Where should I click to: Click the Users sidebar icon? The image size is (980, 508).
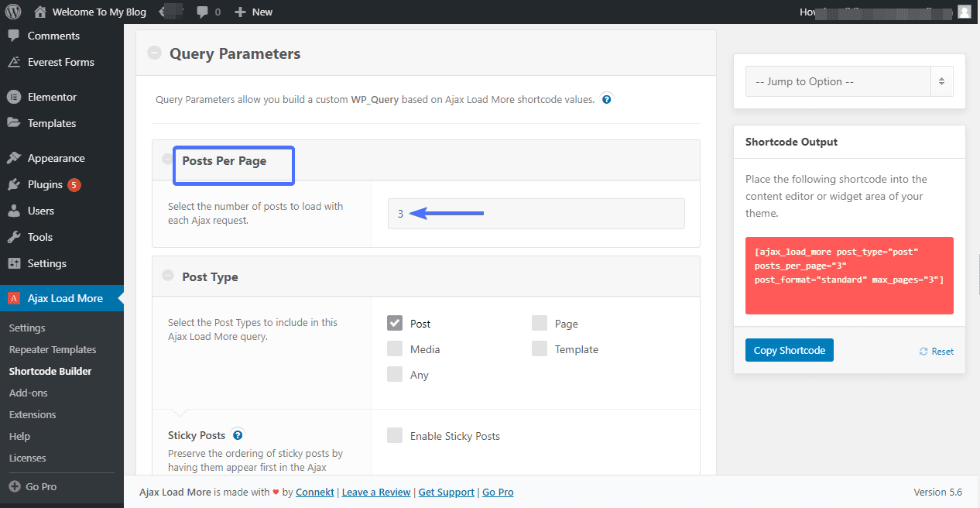coord(14,211)
